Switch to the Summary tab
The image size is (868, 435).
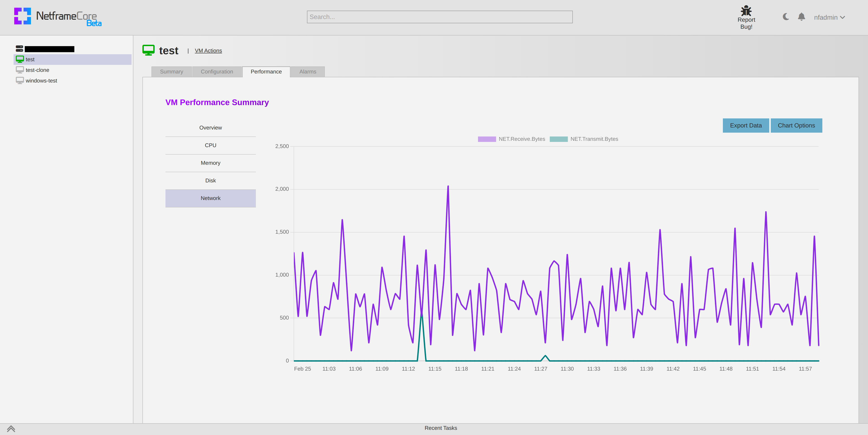click(x=172, y=72)
